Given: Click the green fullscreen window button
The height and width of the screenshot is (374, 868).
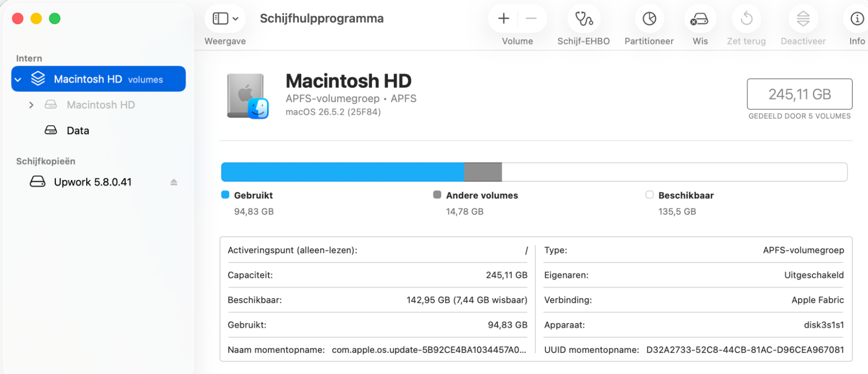Looking at the screenshot, I should click(x=55, y=19).
